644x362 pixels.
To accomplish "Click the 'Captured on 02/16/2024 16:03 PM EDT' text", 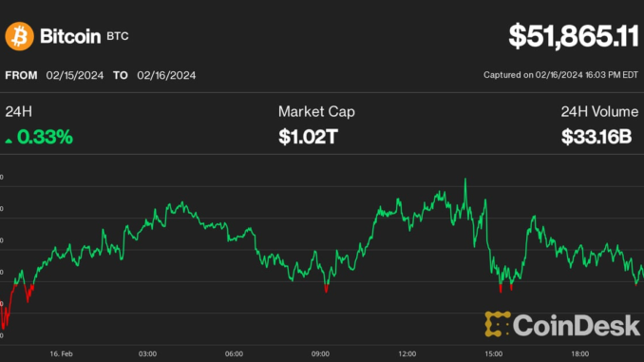I will click(560, 75).
